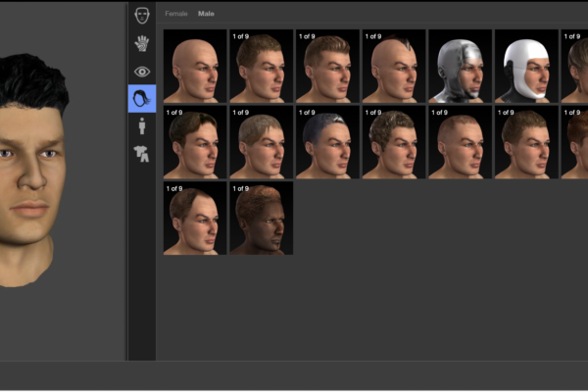Pick the curly brown hairstyle thumbnail

click(394, 142)
